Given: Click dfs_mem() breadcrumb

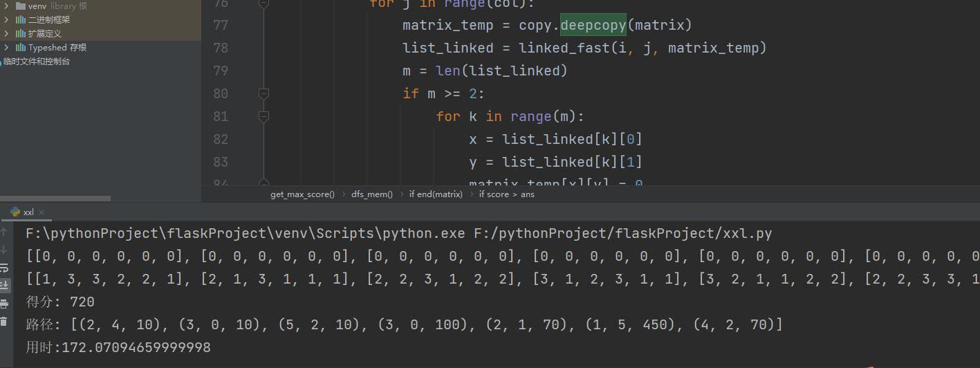Looking at the screenshot, I should click(371, 194).
